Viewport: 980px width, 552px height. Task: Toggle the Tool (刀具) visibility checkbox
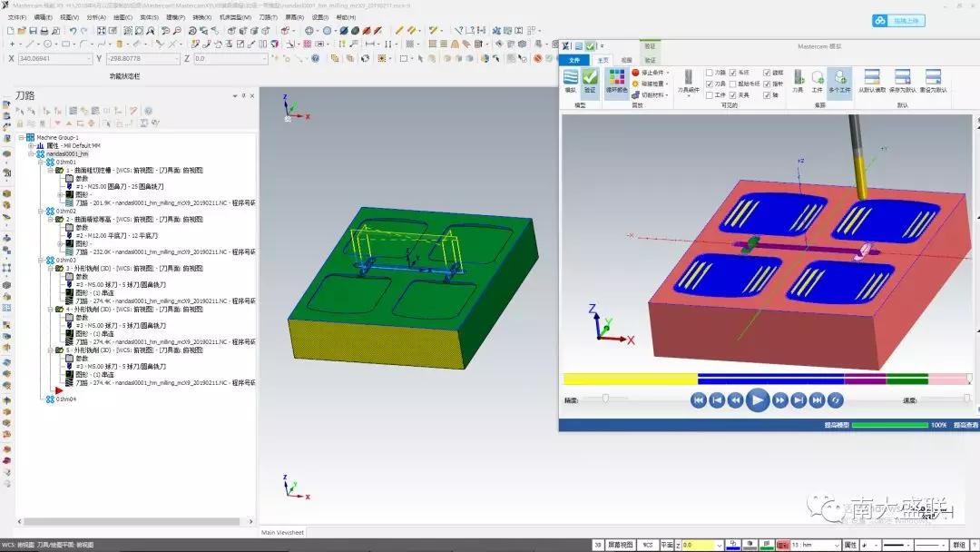(x=710, y=84)
